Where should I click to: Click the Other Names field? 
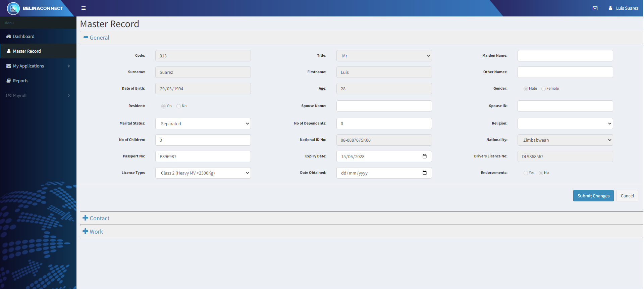[x=565, y=72]
